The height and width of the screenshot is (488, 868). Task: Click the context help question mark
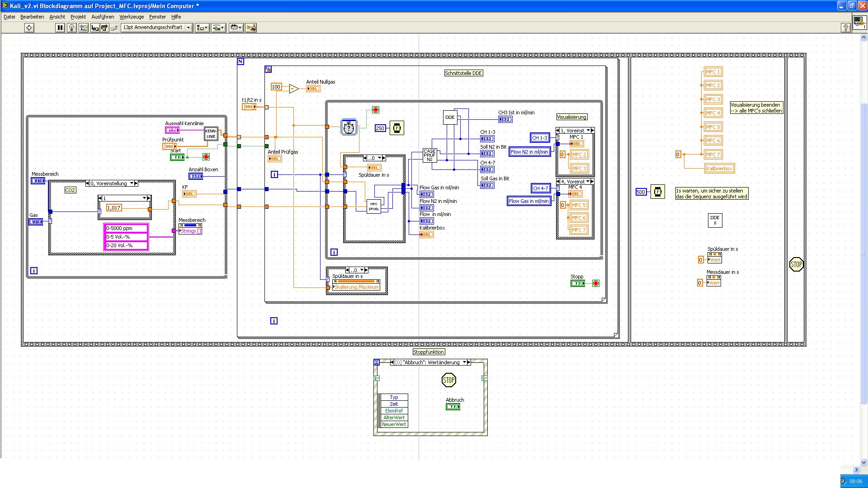point(845,28)
